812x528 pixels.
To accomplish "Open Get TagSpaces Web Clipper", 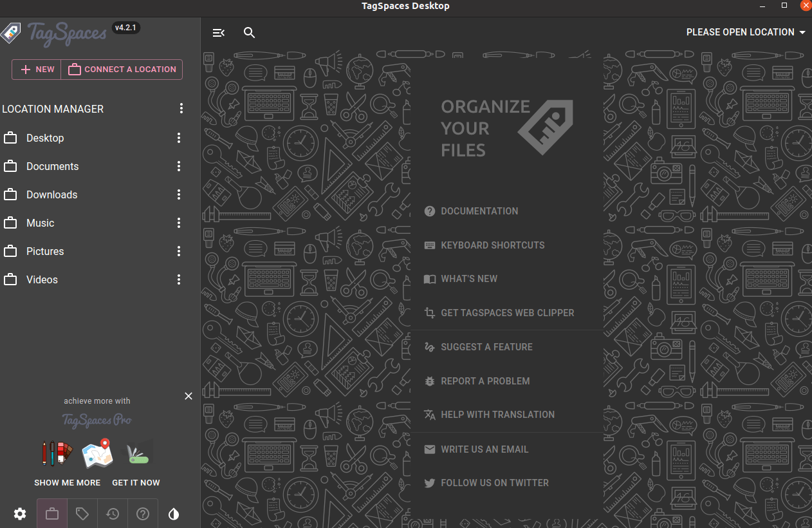I will click(507, 313).
